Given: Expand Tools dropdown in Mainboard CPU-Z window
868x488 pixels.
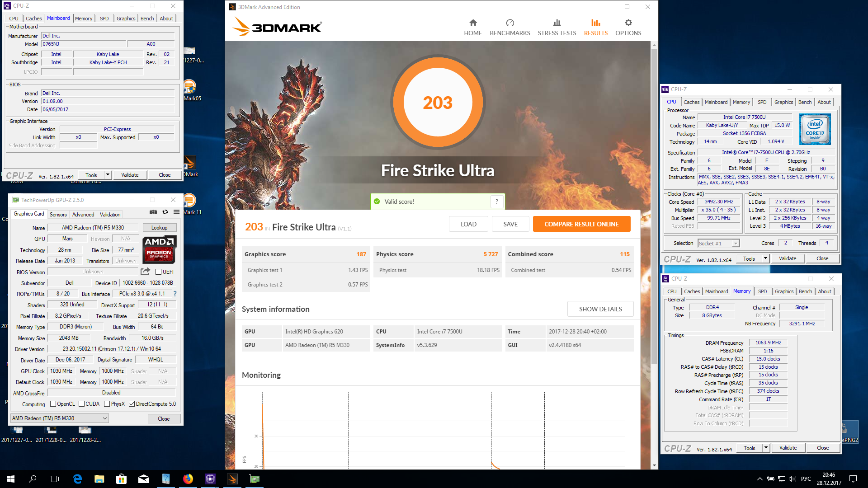Looking at the screenshot, I should [x=108, y=175].
